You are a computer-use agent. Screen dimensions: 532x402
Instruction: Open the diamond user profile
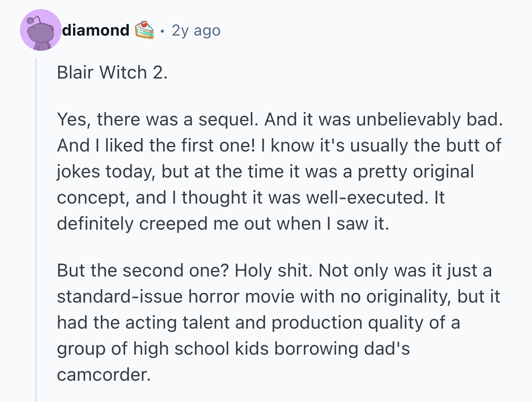click(x=96, y=30)
